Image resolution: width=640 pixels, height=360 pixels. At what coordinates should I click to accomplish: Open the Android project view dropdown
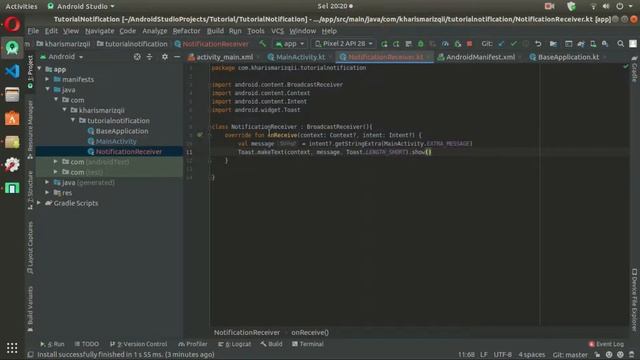pos(62,57)
